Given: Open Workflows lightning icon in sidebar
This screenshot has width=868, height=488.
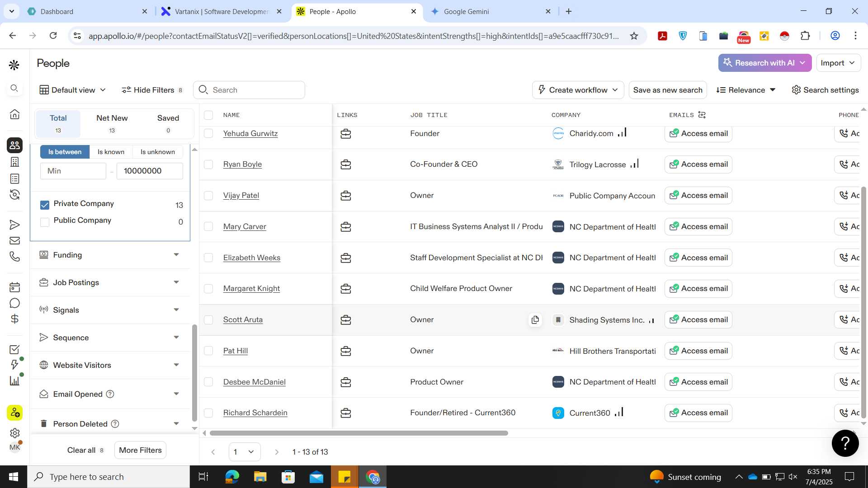Looking at the screenshot, I should point(14,365).
